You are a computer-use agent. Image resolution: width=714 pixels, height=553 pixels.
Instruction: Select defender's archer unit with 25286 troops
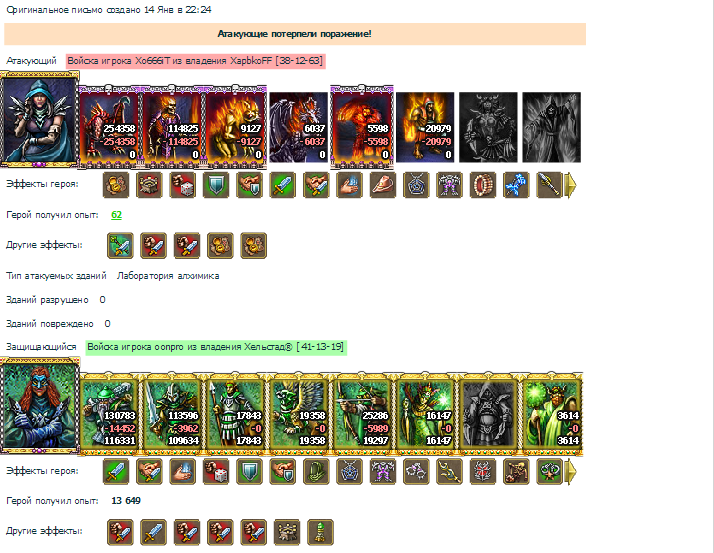[362, 413]
